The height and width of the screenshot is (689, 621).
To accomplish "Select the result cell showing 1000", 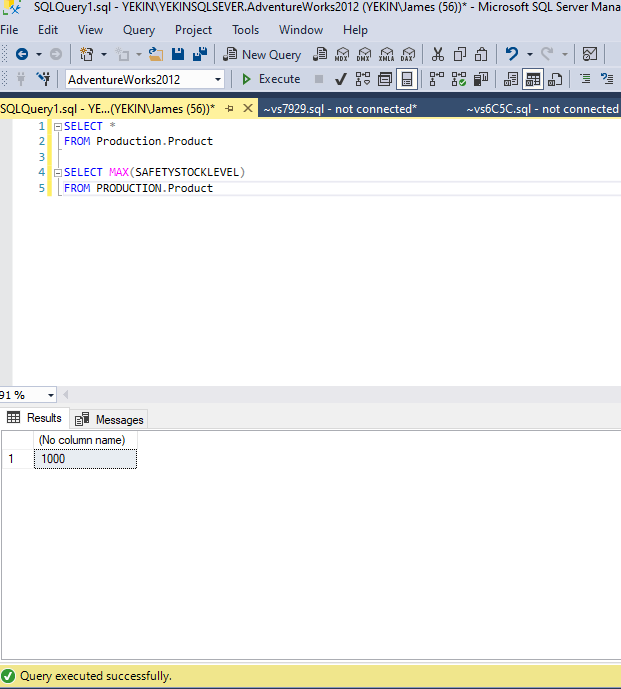I will click(85, 459).
